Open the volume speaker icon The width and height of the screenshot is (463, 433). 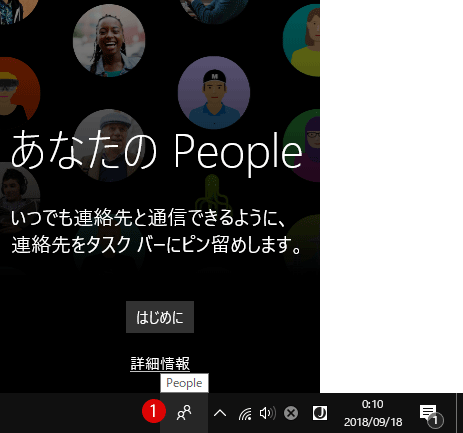click(267, 413)
